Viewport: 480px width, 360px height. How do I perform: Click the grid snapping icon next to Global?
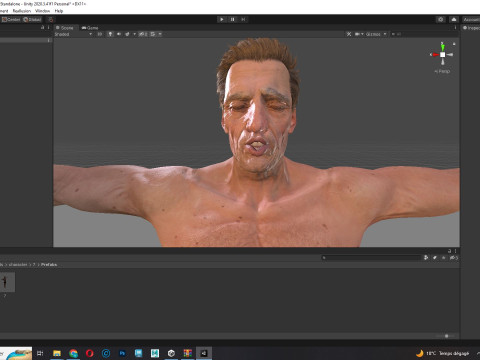click(x=50, y=19)
